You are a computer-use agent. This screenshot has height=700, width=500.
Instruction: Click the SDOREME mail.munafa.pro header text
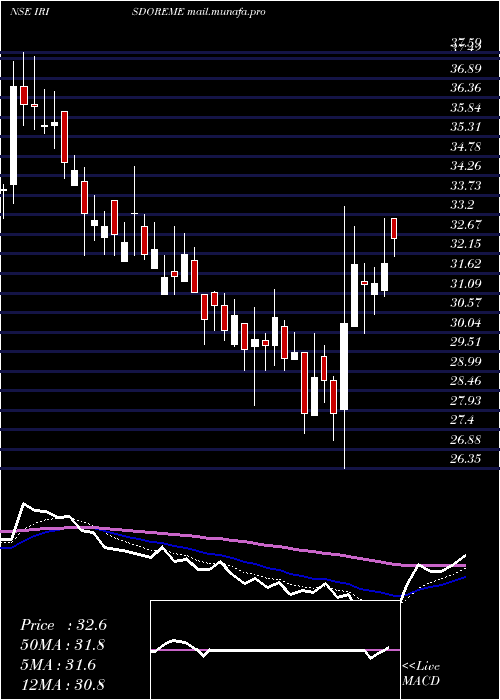click(199, 12)
